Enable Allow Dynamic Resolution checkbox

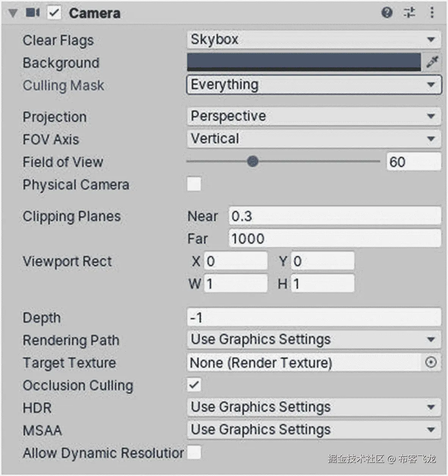[x=194, y=453]
